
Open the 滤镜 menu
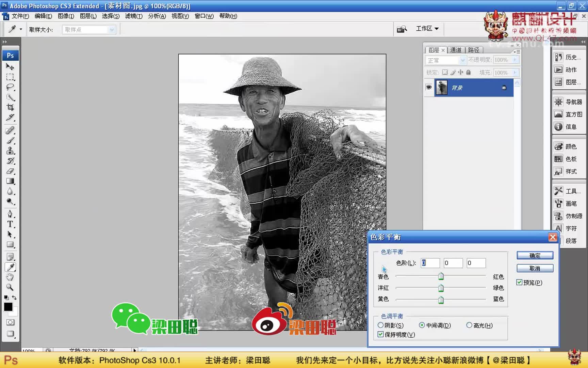(133, 16)
